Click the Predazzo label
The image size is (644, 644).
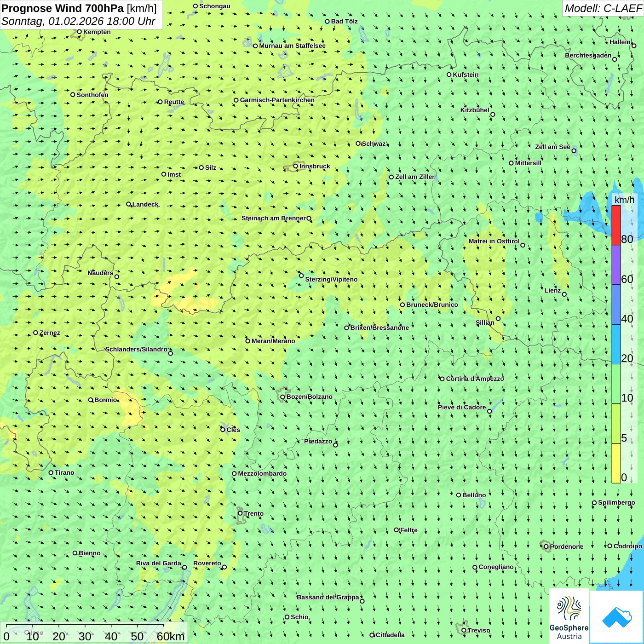pos(318,441)
